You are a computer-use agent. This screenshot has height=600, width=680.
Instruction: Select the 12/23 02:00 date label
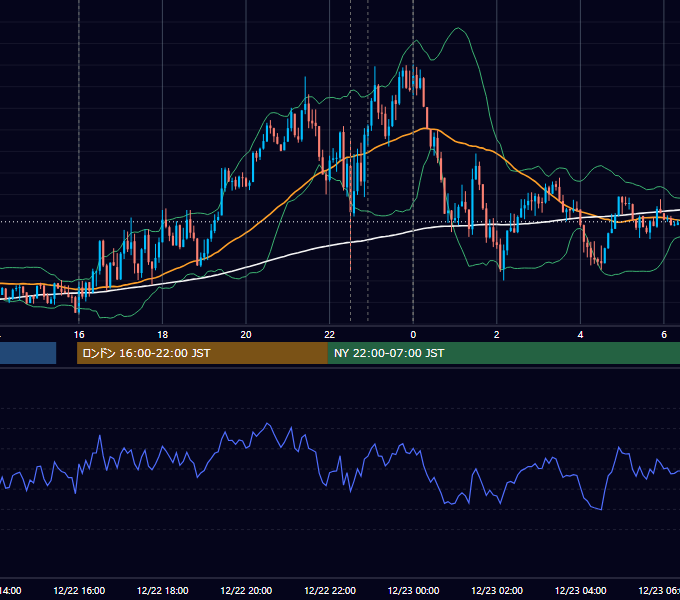click(497, 590)
